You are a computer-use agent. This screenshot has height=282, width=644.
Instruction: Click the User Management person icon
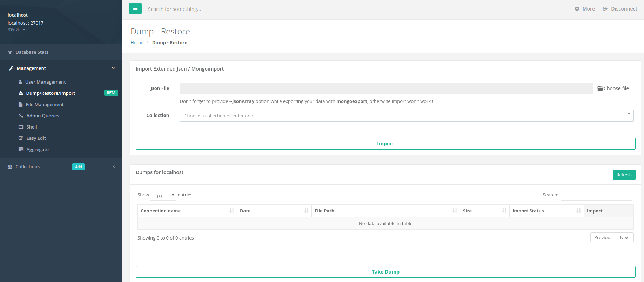(20, 82)
